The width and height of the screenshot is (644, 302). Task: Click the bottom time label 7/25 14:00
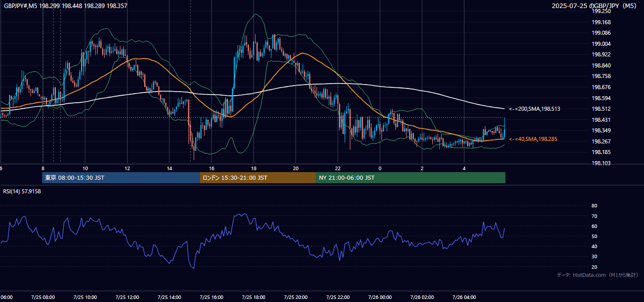click(169, 297)
